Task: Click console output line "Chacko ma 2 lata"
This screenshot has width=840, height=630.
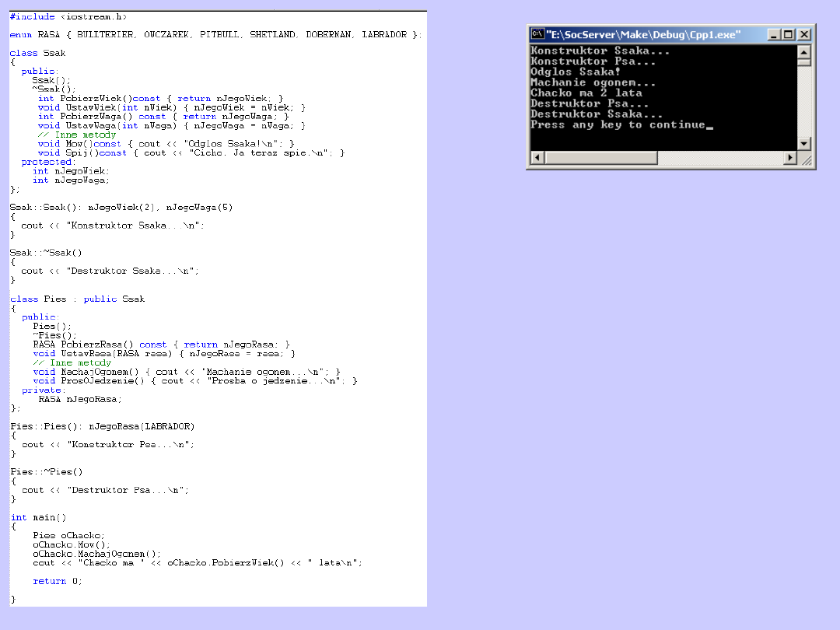Action: (x=586, y=93)
